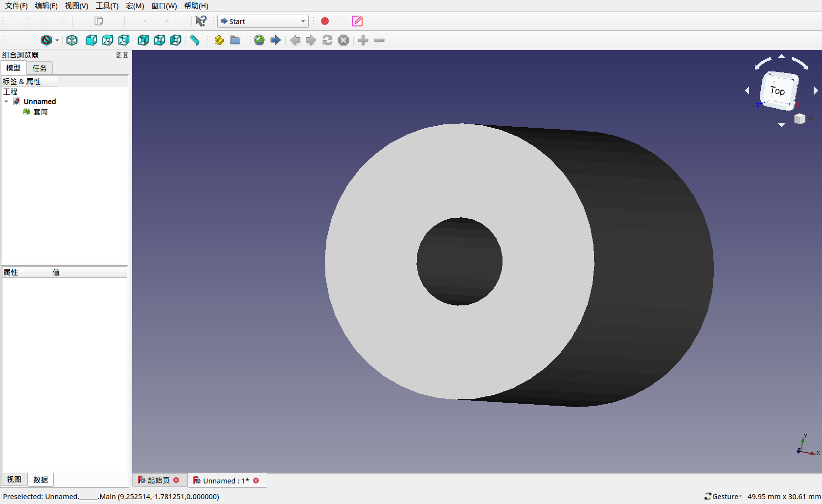822x504 pixels.
Task: Click the grey back navigation arrow
Action: point(295,40)
